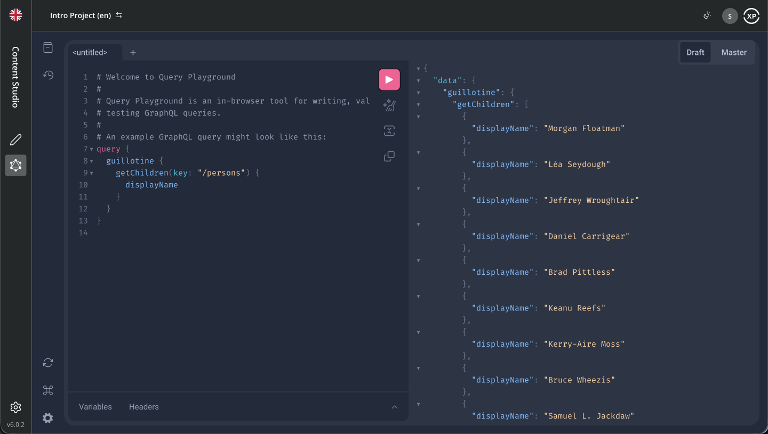
Task: Expand the variables editor chevron
Action: coord(394,407)
